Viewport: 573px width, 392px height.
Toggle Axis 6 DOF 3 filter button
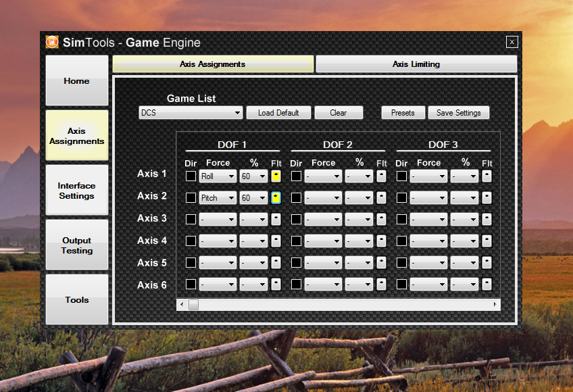point(487,284)
